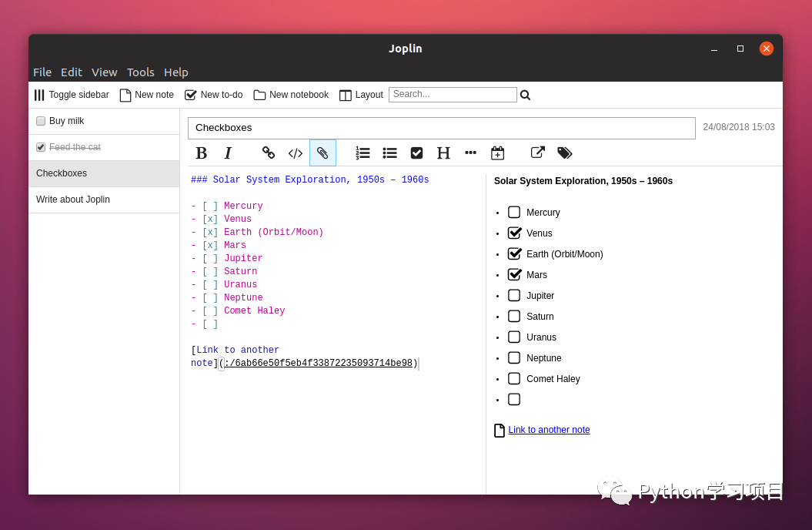Select the 'Buy milk' note title
Viewport: 812px width, 530px height.
[66, 121]
